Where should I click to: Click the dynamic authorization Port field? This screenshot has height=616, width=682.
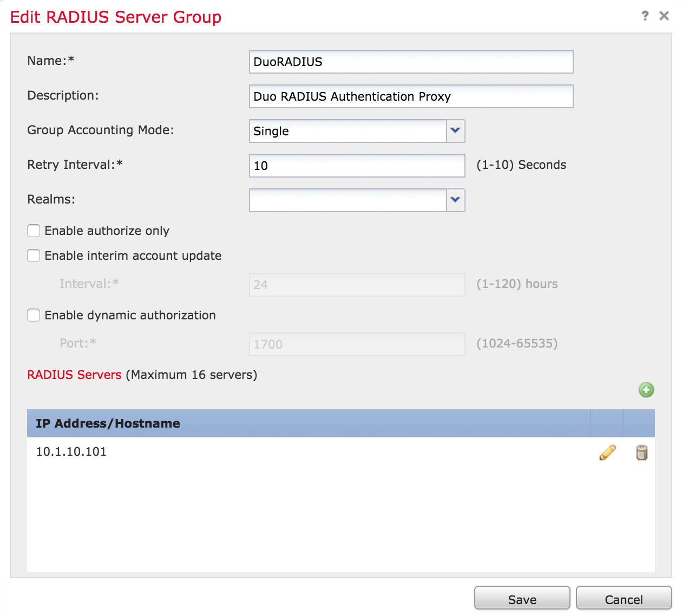pos(356,344)
